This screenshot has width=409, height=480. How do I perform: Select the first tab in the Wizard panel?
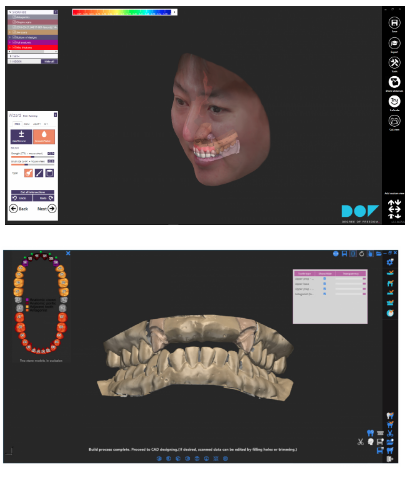click(x=17, y=124)
